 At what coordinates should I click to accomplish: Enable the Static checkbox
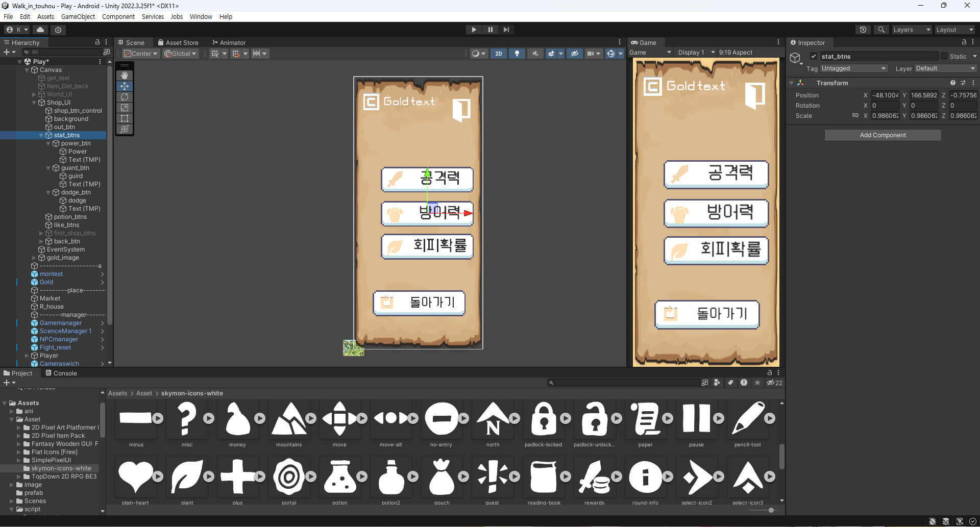point(944,57)
